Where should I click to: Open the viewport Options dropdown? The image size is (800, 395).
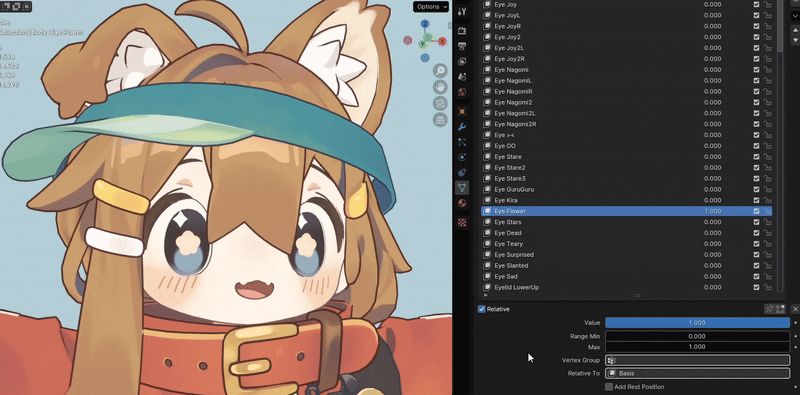coord(431,7)
